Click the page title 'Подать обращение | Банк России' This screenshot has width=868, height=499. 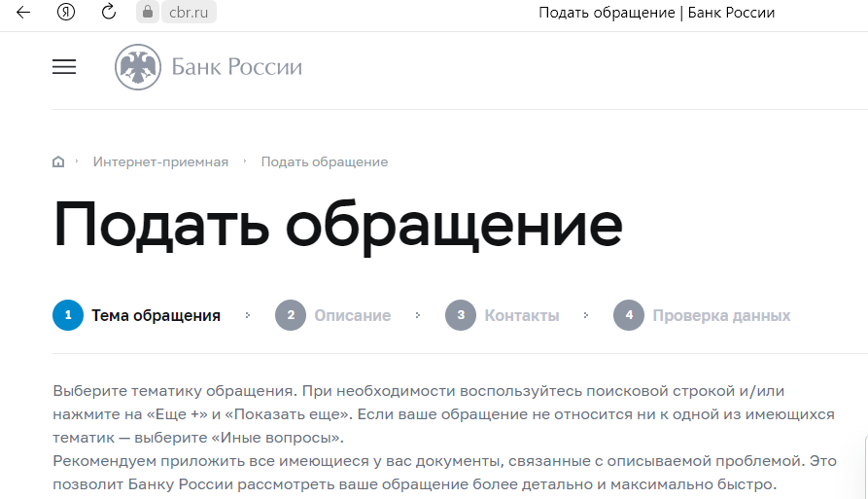coord(656,13)
